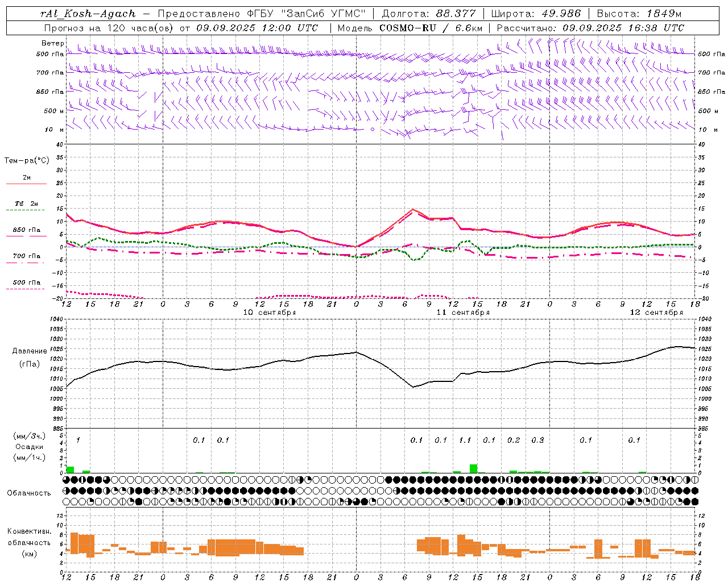The image size is (728, 582).
Task: Click the computed time 09.09.2025 16:38 UTC
Action: [623, 28]
